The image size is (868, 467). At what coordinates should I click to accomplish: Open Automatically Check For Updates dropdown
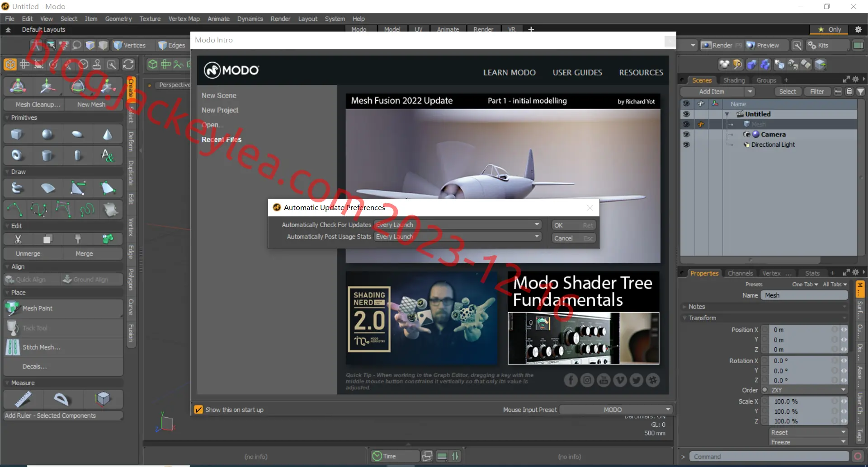458,224
